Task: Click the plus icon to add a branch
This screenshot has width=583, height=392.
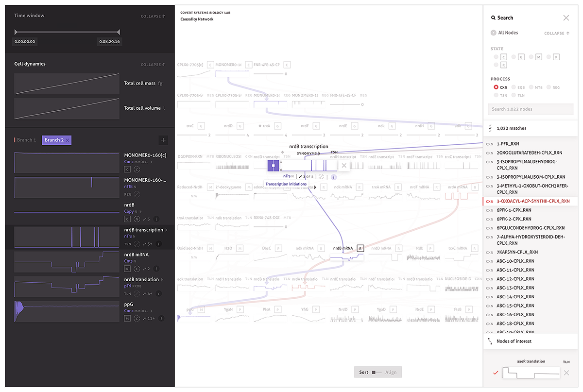Action: click(x=163, y=140)
